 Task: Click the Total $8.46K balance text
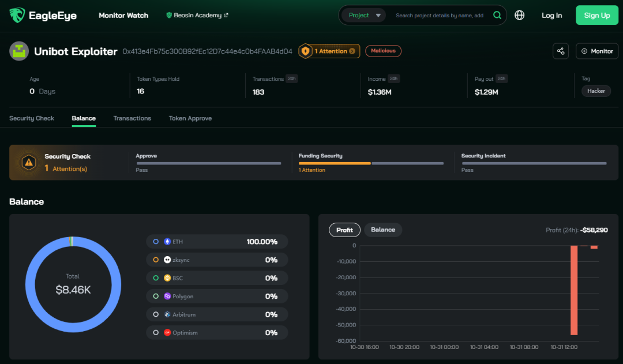click(x=73, y=290)
